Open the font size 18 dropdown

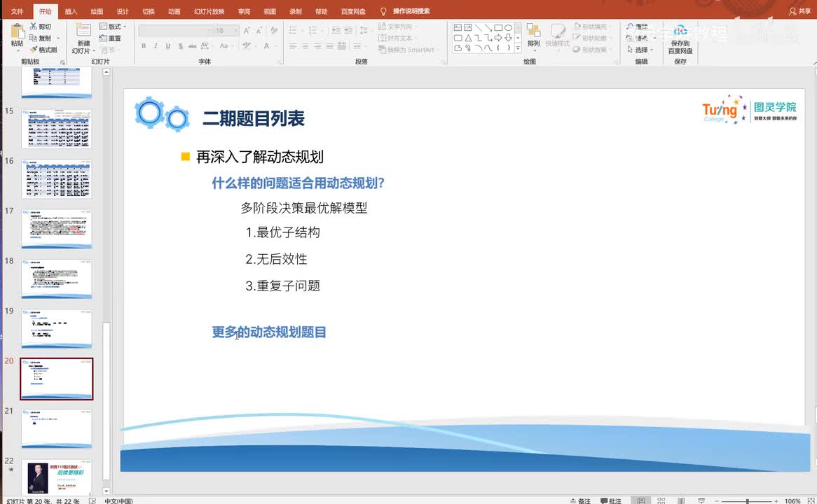click(x=226, y=31)
